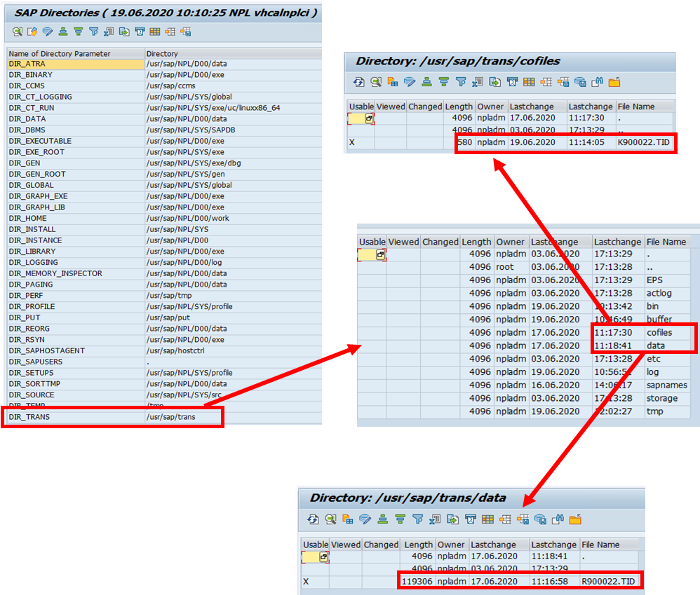The height and width of the screenshot is (595, 700).
Task: Change layout grid icon in cofiles toolbar
Action: tap(529, 82)
